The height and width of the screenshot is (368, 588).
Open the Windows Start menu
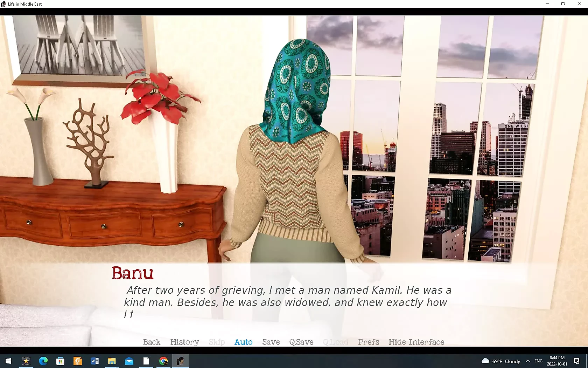(x=8, y=361)
